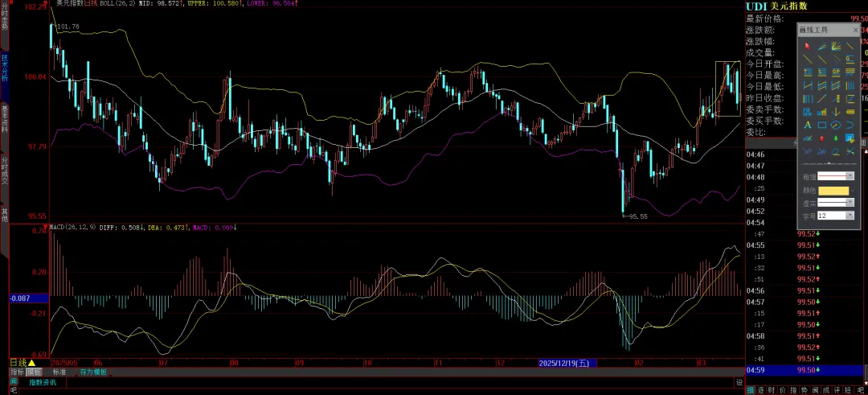Select the yellow down arrow measuring tool
The image size is (868, 395).
pyautogui.click(x=835, y=112)
